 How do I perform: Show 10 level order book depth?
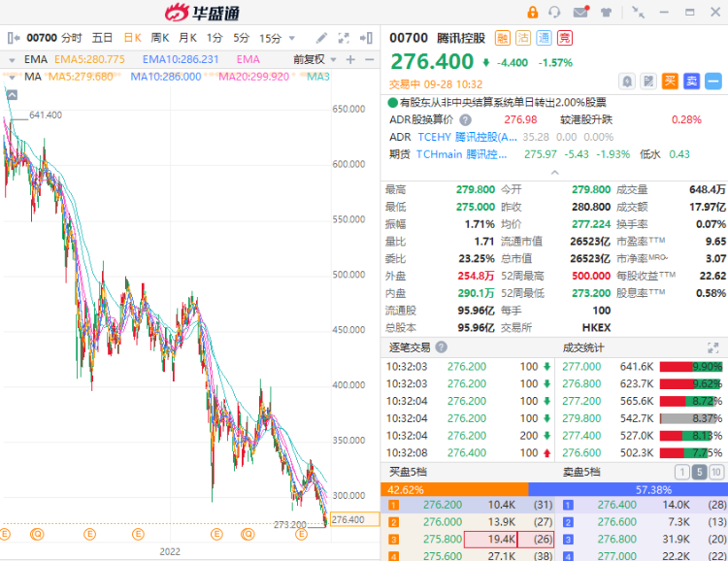click(x=716, y=473)
